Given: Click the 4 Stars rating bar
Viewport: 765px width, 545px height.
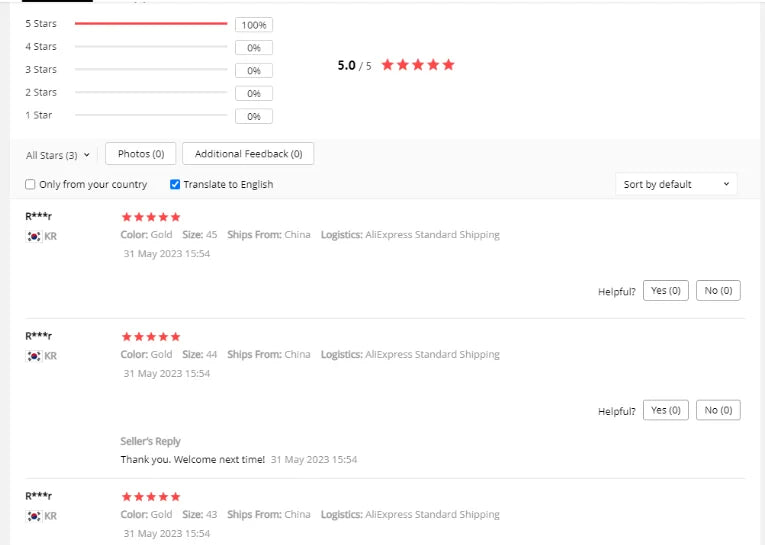Looking at the screenshot, I should [151, 46].
